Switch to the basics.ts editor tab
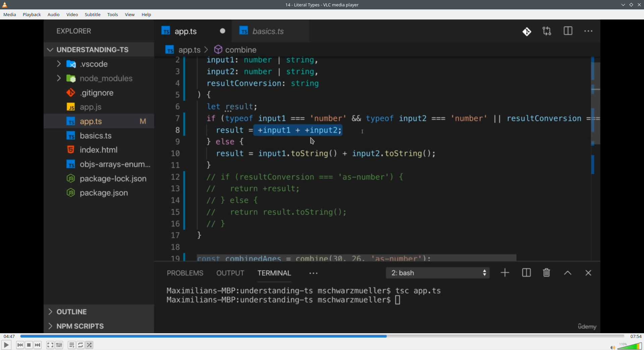Screen dimensions: 644x350 tap(270, 31)
